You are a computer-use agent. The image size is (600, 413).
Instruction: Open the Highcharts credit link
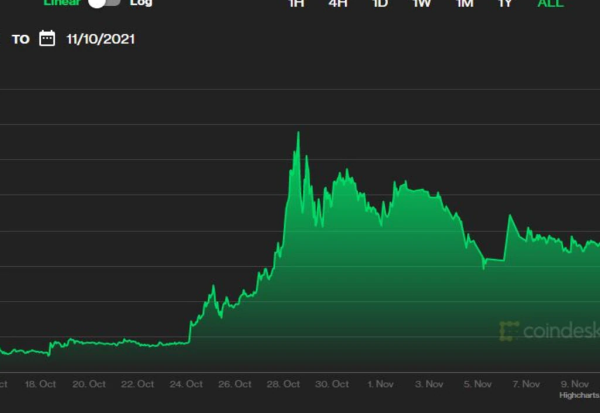click(579, 396)
